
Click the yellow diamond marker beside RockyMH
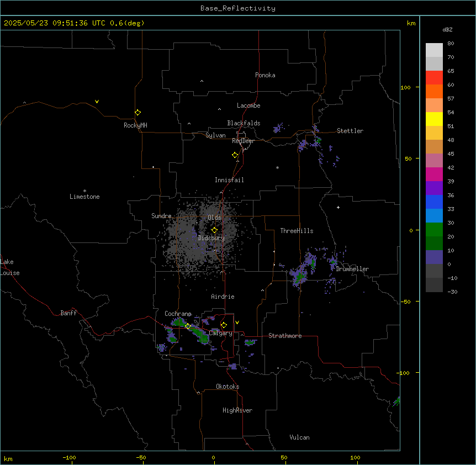point(137,112)
